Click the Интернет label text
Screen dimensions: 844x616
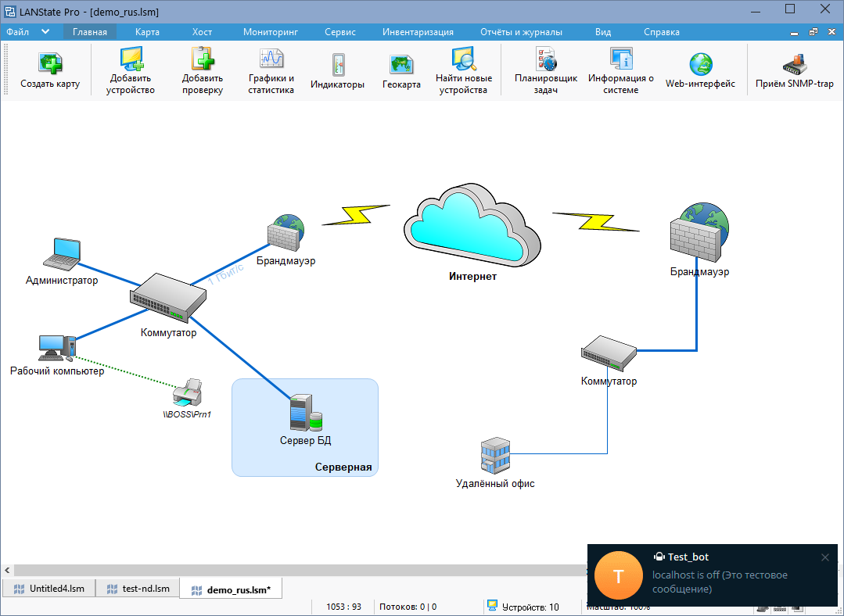pyautogui.click(x=472, y=277)
